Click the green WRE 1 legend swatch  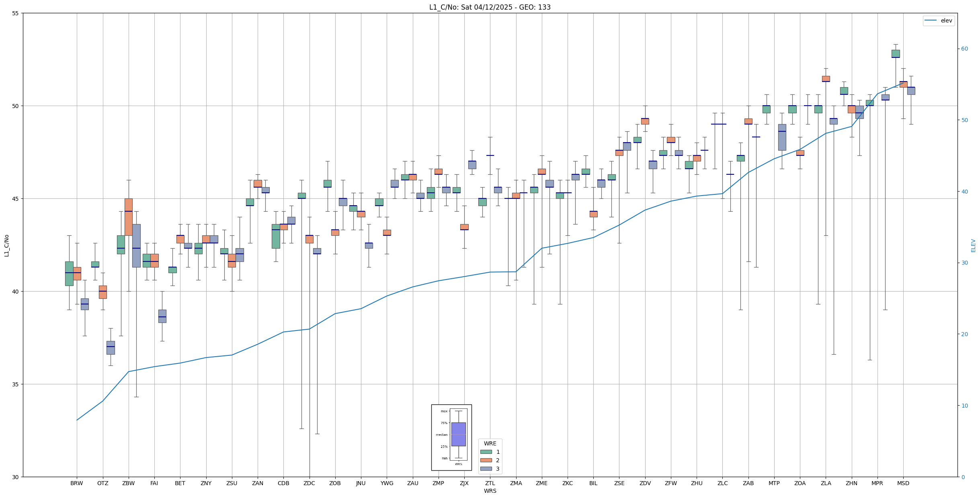[x=486, y=452]
